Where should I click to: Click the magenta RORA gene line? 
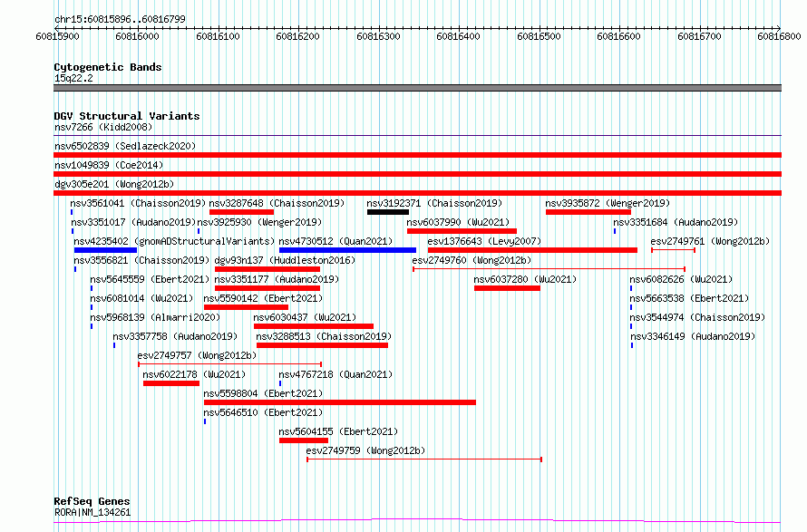click(x=417, y=521)
